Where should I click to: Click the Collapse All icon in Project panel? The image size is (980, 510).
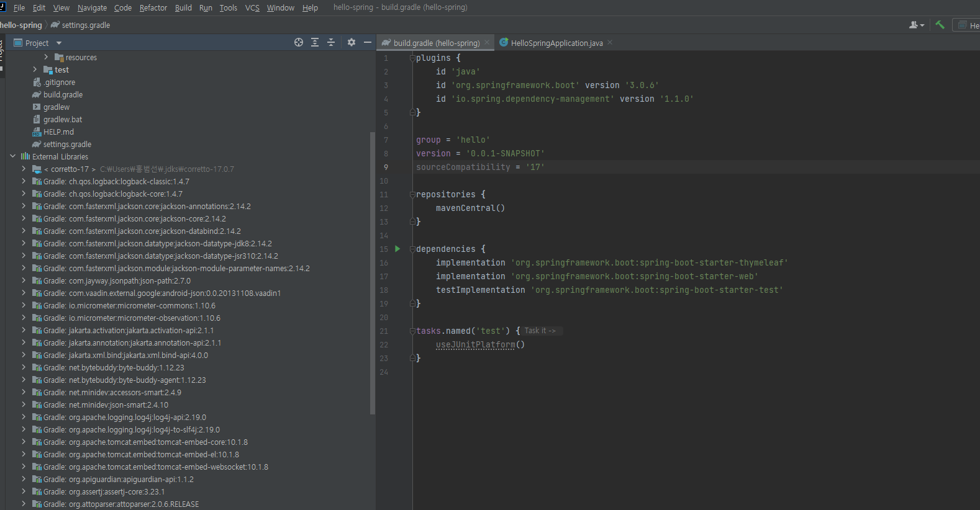point(331,42)
